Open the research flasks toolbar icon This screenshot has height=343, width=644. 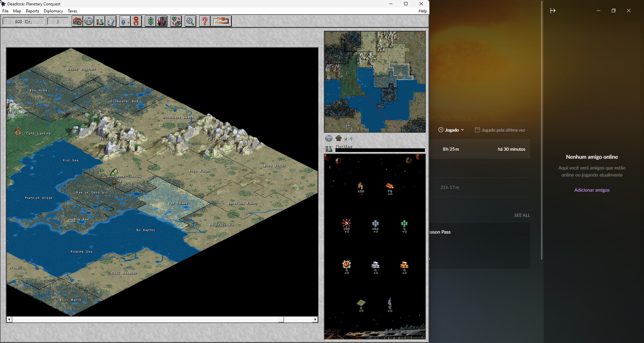[100, 21]
